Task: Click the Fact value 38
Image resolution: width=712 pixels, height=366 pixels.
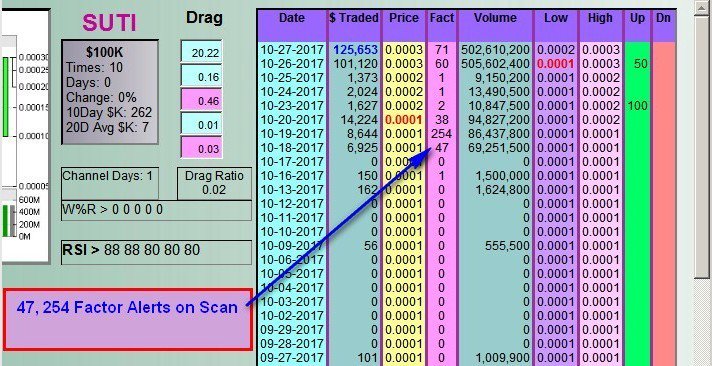Action: pyautogui.click(x=442, y=120)
